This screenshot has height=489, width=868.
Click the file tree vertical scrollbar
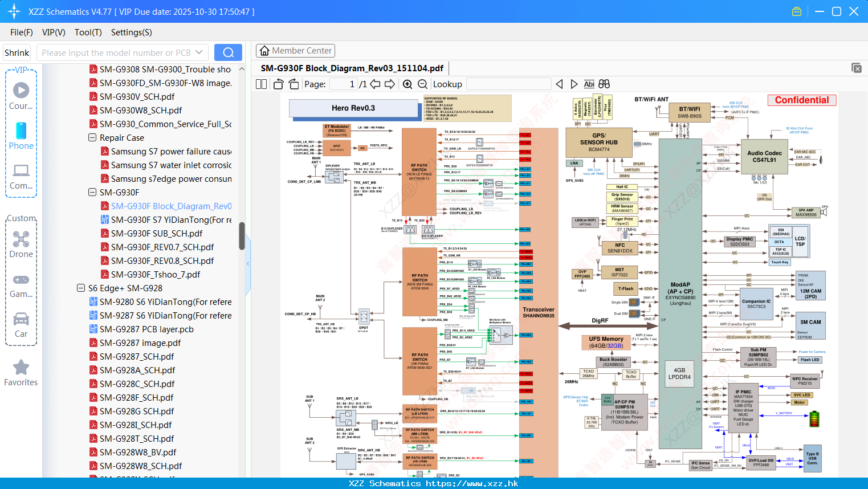pyautogui.click(x=242, y=236)
